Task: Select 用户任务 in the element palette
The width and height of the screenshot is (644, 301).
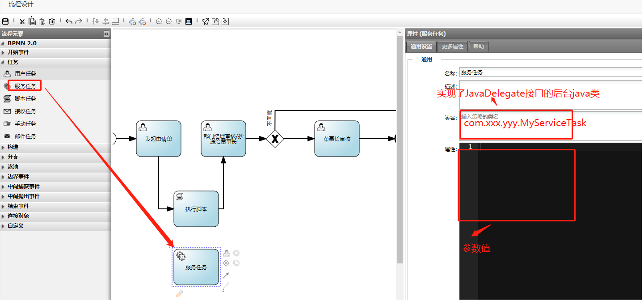Action: pyautogui.click(x=25, y=74)
